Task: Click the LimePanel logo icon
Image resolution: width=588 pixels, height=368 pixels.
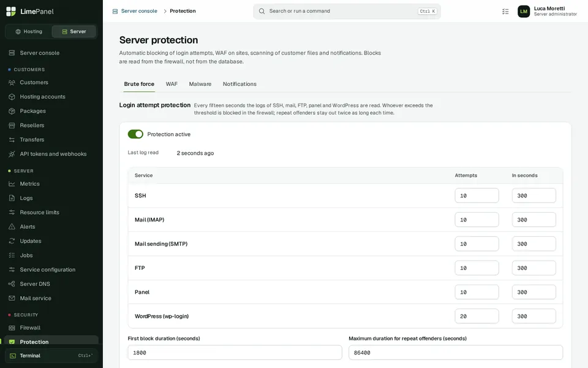Action: (x=11, y=11)
